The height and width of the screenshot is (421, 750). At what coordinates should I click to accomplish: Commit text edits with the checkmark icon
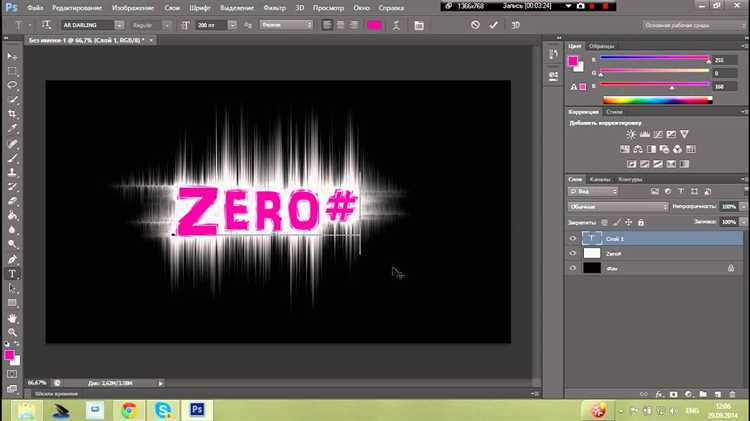tap(496, 24)
